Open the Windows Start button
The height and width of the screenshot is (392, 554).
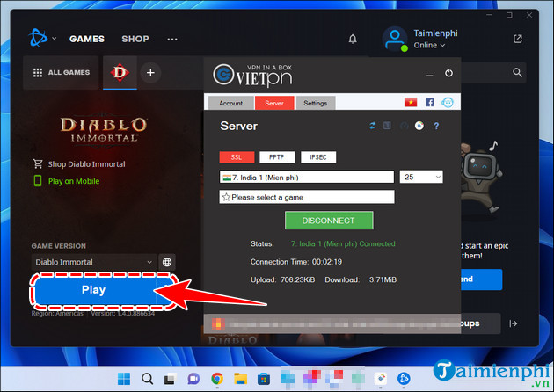click(124, 379)
